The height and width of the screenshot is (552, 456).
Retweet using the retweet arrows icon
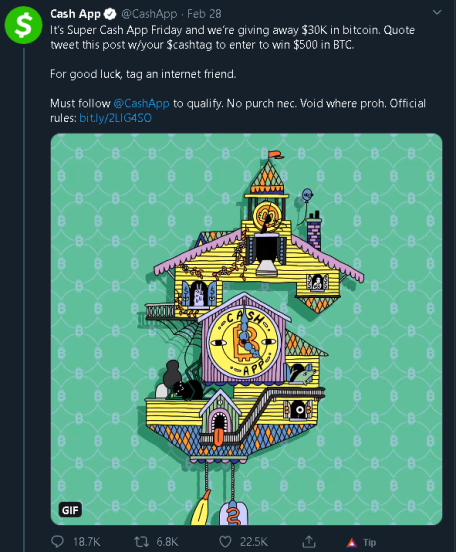pyautogui.click(x=141, y=542)
